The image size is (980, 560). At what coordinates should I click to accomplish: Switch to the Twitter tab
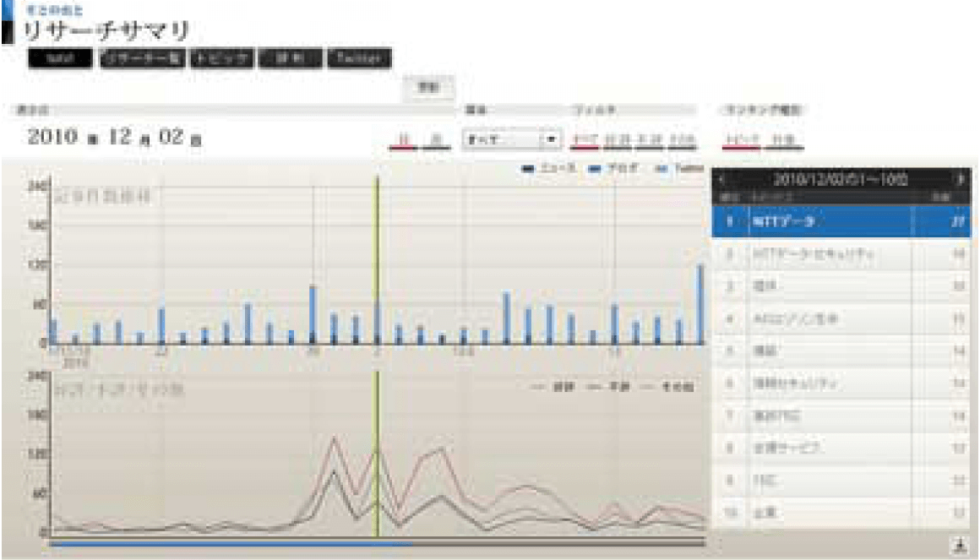359,58
